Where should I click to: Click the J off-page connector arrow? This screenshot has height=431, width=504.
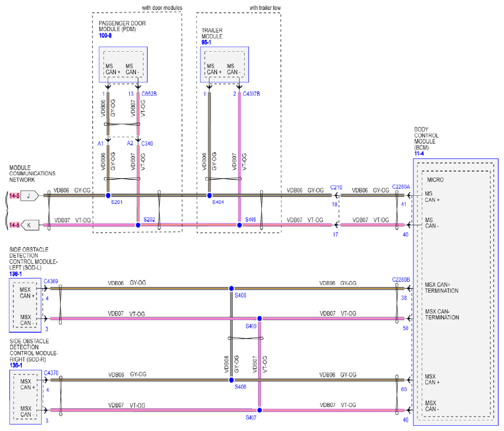tap(29, 196)
